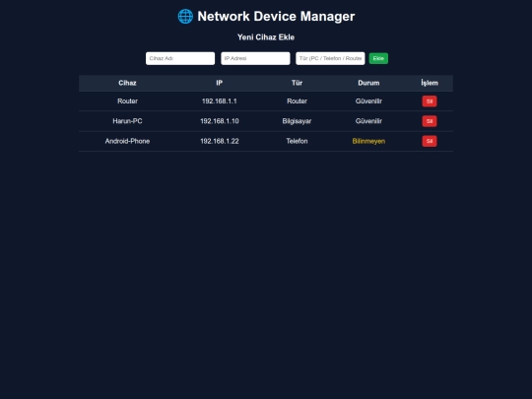The width and height of the screenshot is (532, 399).
Task: Focus the Cihaz Adı input field
Action: (180, 58)
